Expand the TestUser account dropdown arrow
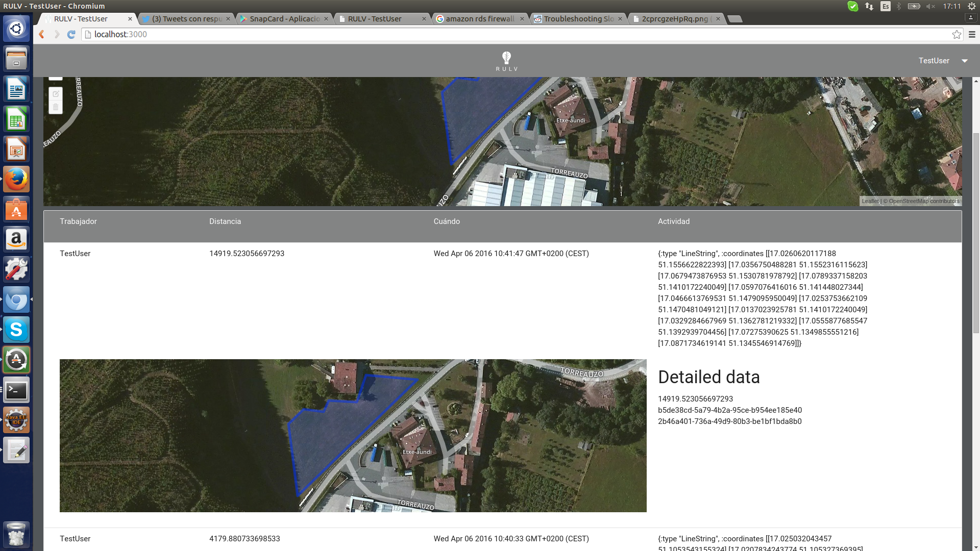The image size is (980, 551). [x=965, y=61]
